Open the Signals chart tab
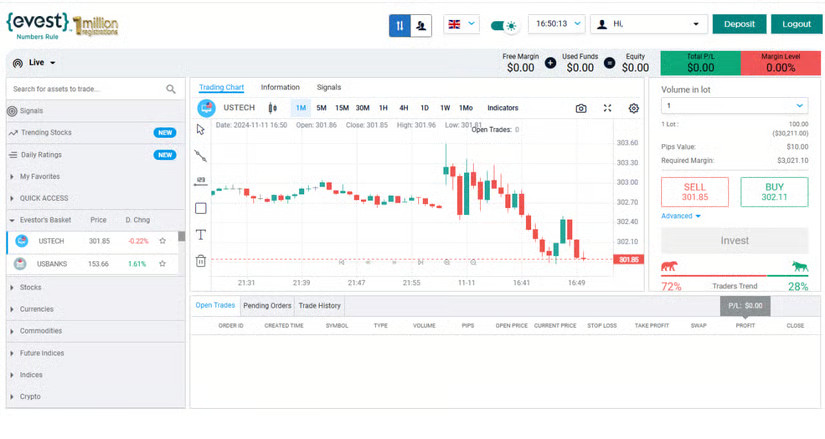The image size is (825, 439). [329, 87]
